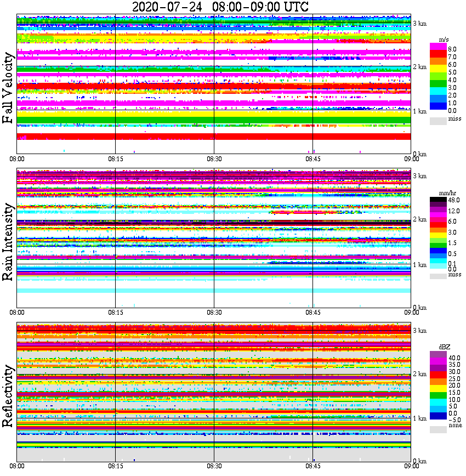466x476 pixels.
Task: Choose the cyan swatch in the m/s legend
Action: (438, 91)
